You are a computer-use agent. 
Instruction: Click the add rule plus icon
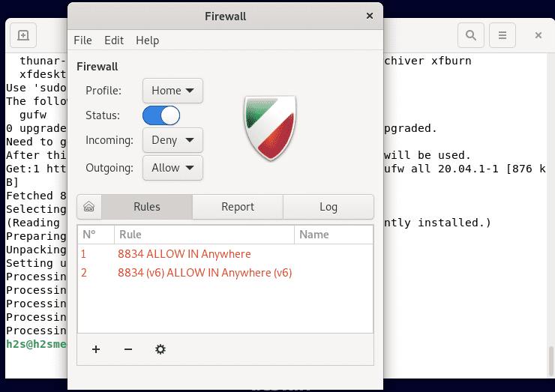click(x=96, y=349)
